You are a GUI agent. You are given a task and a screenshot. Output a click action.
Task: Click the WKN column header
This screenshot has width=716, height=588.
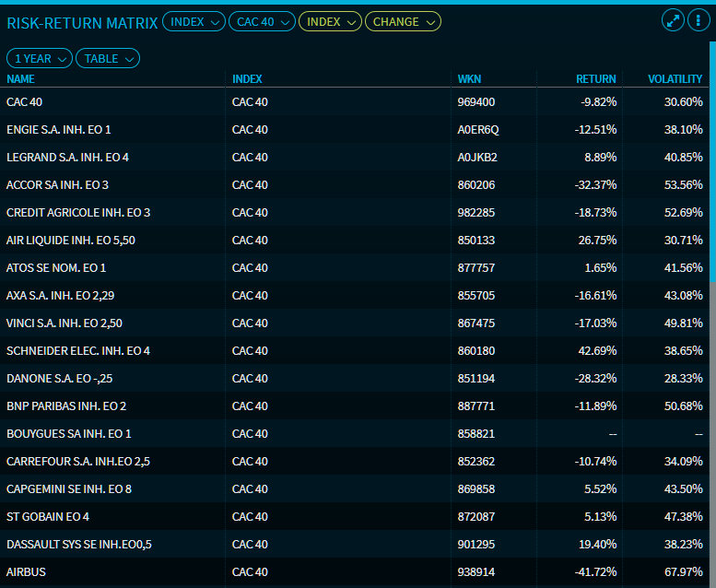[x=469, y=79]
